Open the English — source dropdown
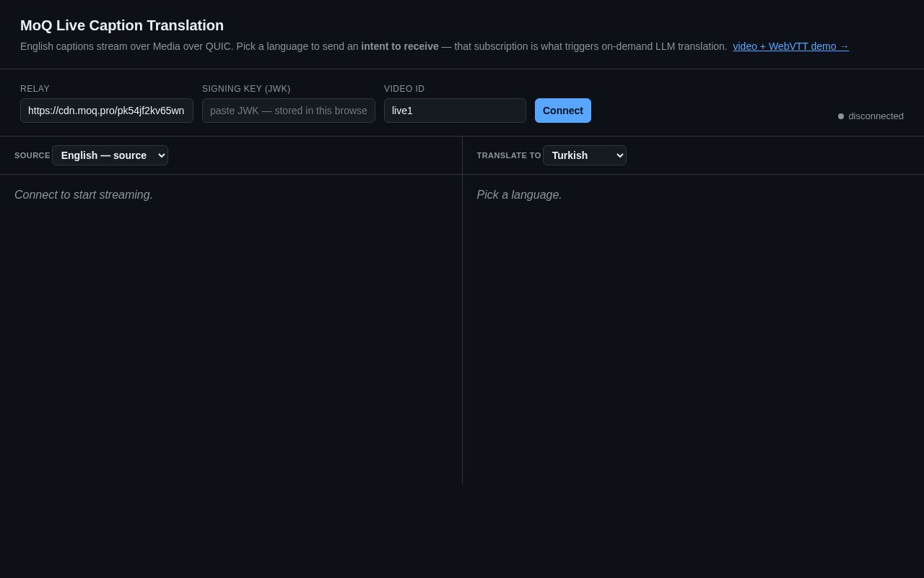This screenshot has width=924, height=578. click(x=110, y=155)
